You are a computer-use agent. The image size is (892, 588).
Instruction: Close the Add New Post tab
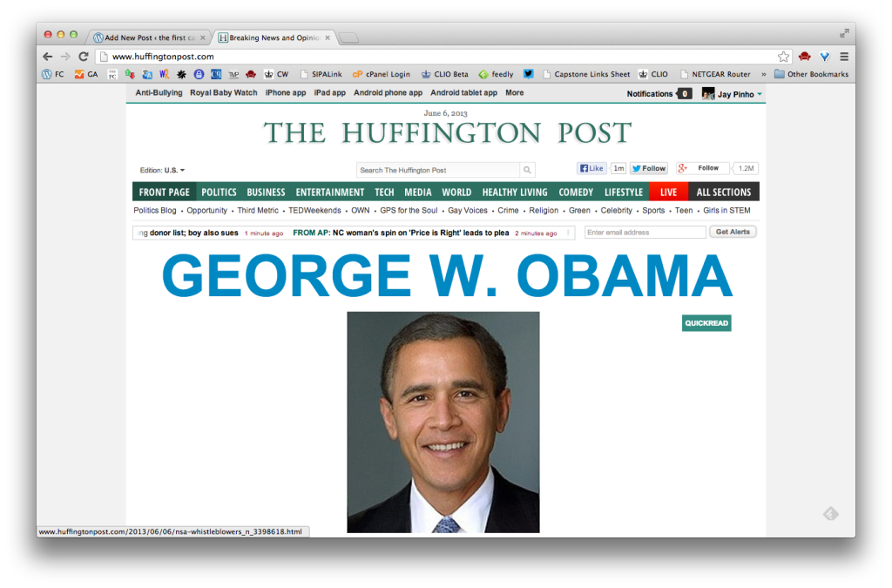[202, 37]
